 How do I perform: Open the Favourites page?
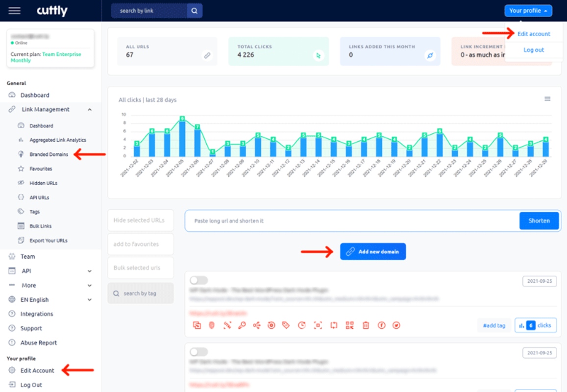(41, 169)
